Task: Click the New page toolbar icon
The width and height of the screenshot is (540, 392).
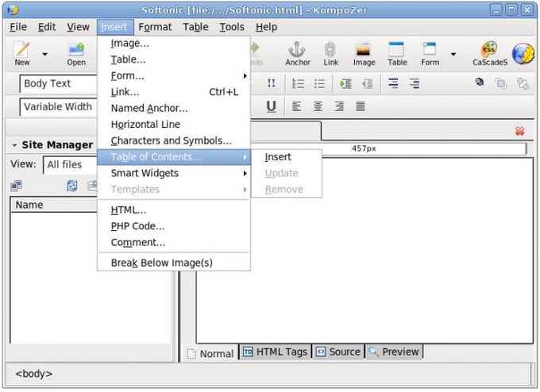Action: pos(21,53)
